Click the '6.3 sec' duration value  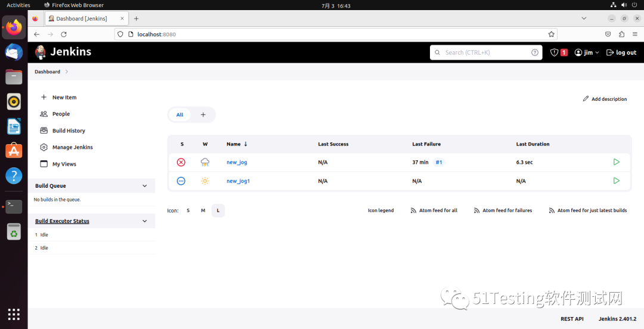point(525,162)
